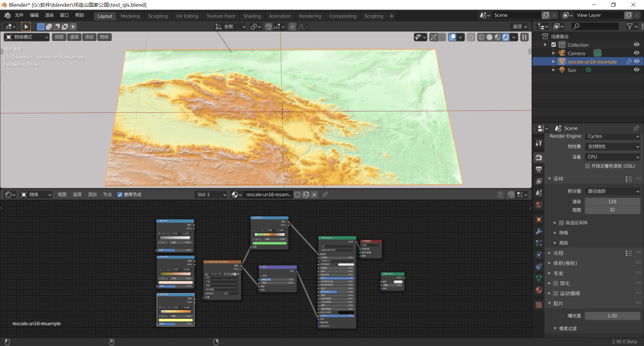This screenshot has height=346, width=644.
Task: Open the 物体模式 mode dropdown
Action: tap(26, 37)
